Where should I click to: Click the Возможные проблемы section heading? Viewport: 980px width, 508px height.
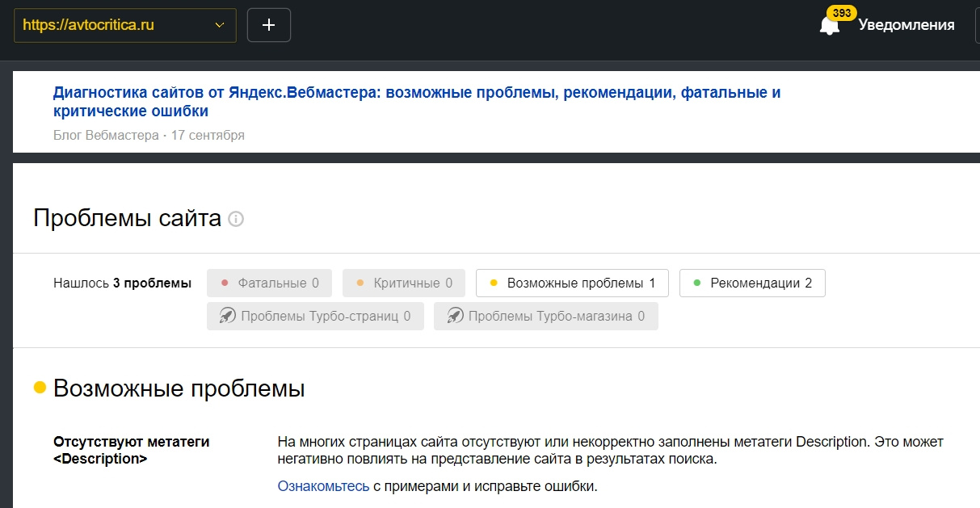179,388
